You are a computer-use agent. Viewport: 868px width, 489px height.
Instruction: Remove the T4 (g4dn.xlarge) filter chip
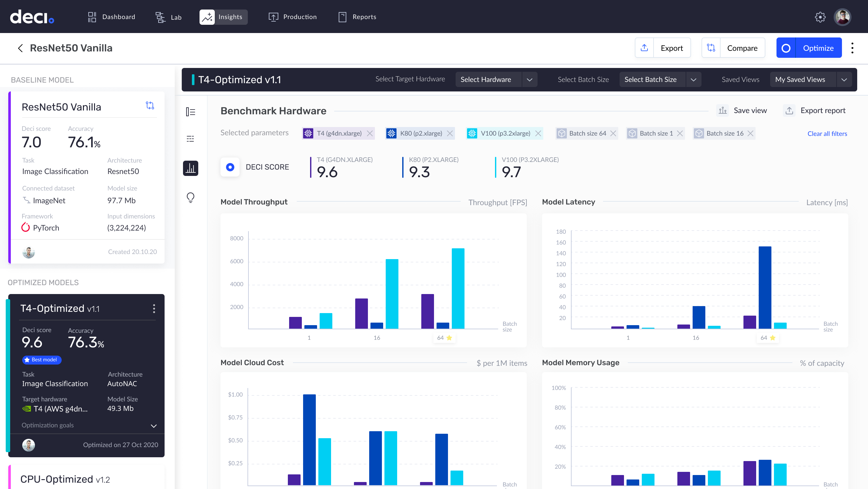(370, 133)
